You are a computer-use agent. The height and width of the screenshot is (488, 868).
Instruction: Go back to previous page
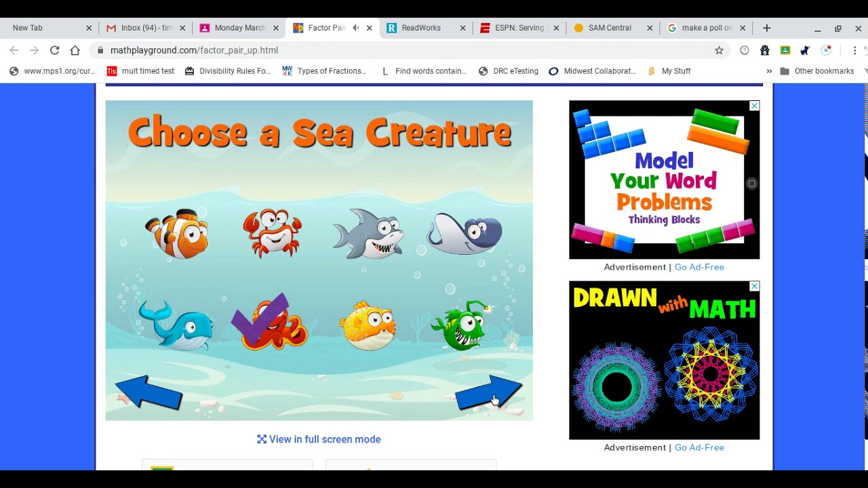[x=14, y=50]
